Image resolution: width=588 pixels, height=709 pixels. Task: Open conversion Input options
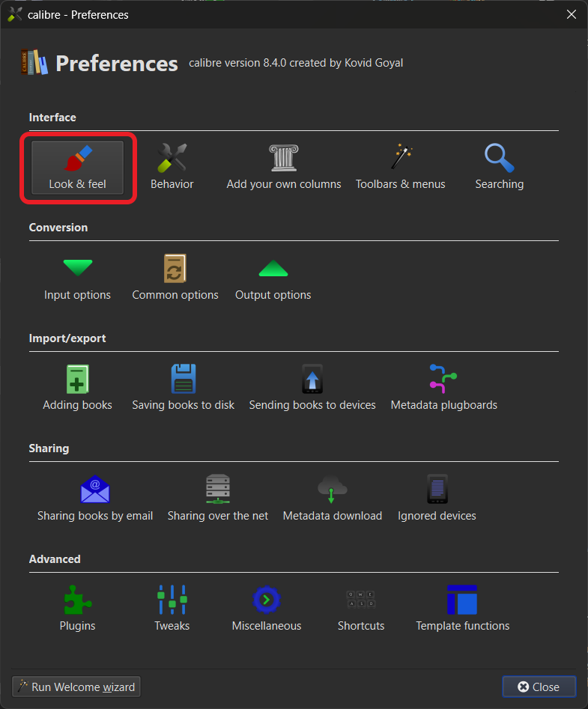(77, 278)
